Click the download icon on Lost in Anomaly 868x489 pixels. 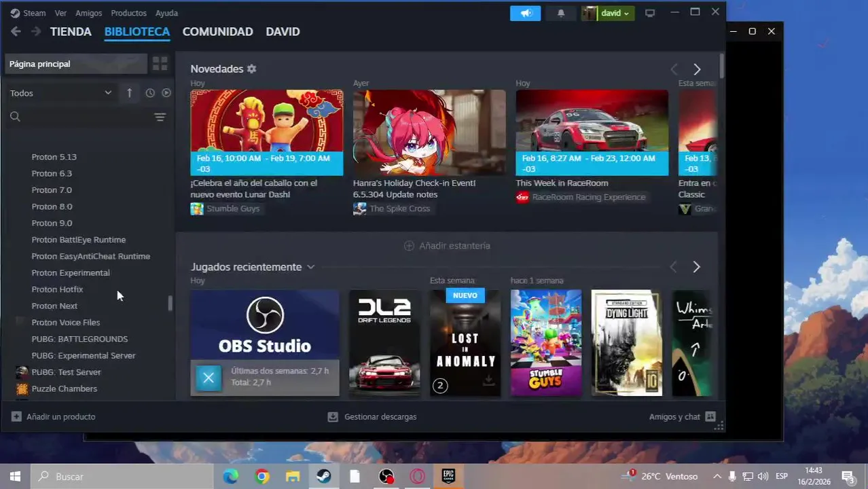(488, 382)
